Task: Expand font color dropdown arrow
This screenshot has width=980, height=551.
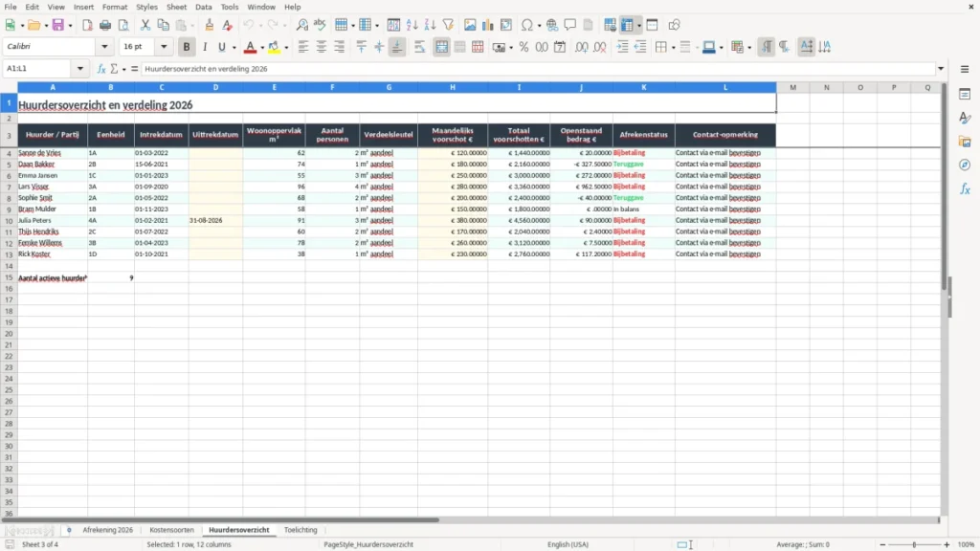Action: click(x=262, y=47)
